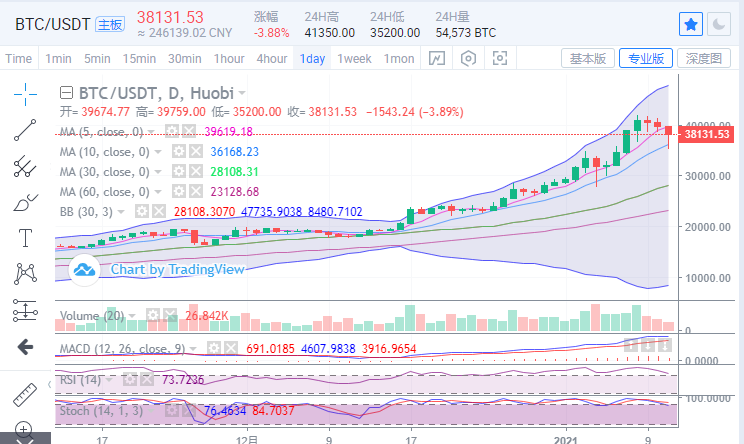Toggle the favorite star button

click(691, 24)
